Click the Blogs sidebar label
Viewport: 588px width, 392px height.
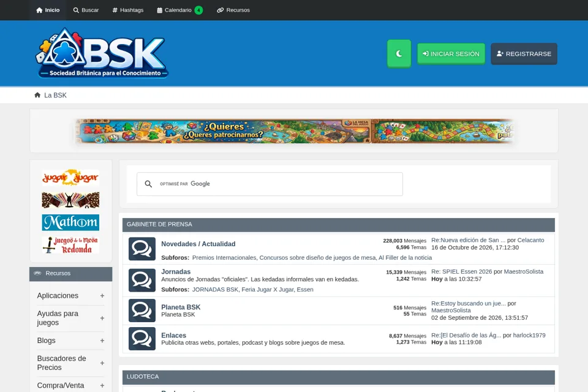click(46, 341)
